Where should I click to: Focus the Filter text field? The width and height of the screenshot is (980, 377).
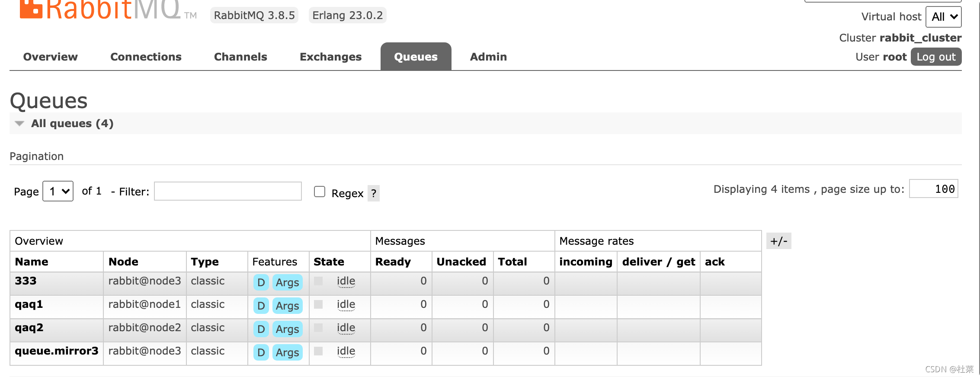(x=228, y=191)
